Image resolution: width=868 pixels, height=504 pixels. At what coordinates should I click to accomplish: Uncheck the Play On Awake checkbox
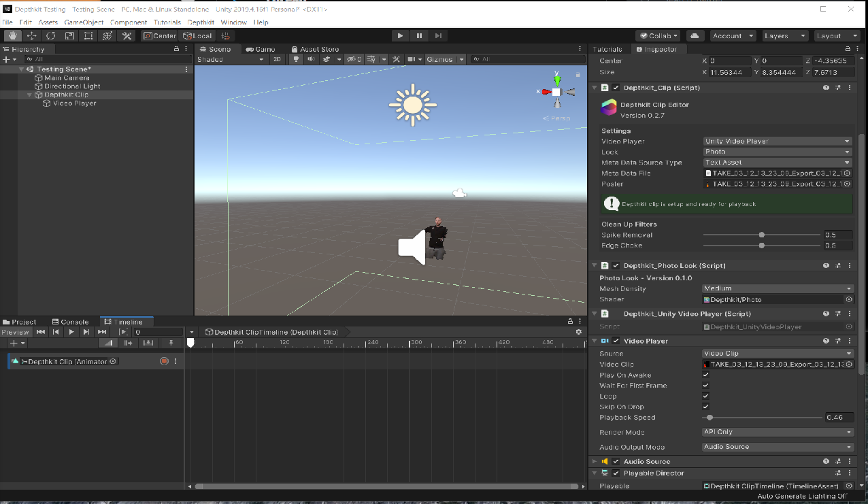click(705, 375)
